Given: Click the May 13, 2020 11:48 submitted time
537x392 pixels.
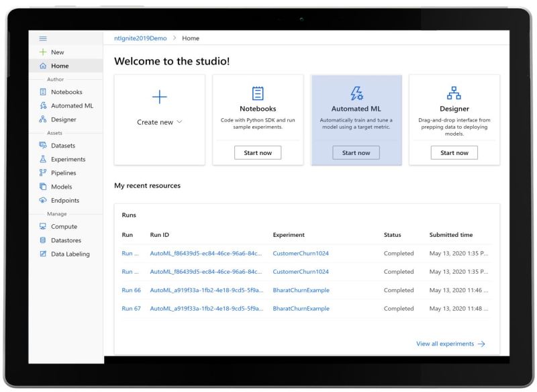Looking at the screenshot, I should [x=458, y=308].
